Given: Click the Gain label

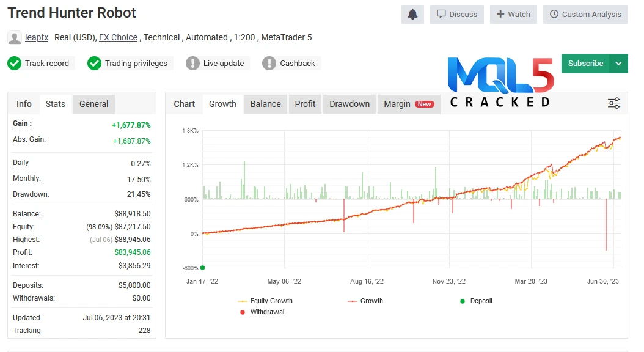Looking at the screenshot, I should click(22, 123).
